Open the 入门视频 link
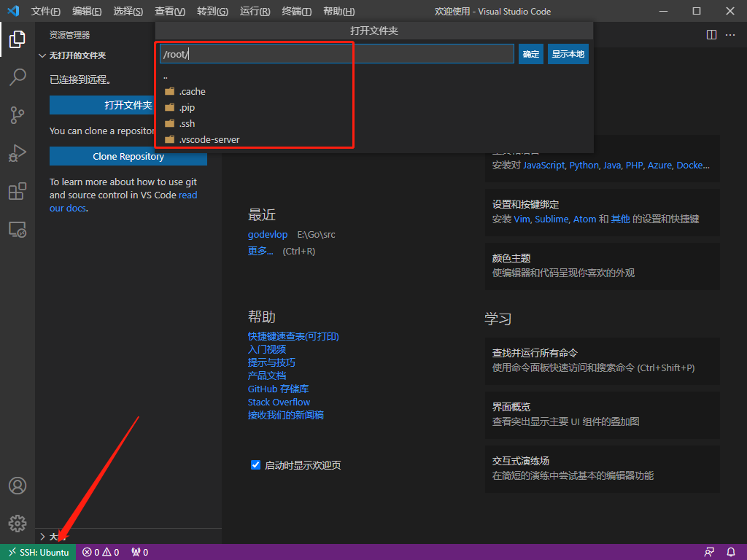 click(267, 349)
